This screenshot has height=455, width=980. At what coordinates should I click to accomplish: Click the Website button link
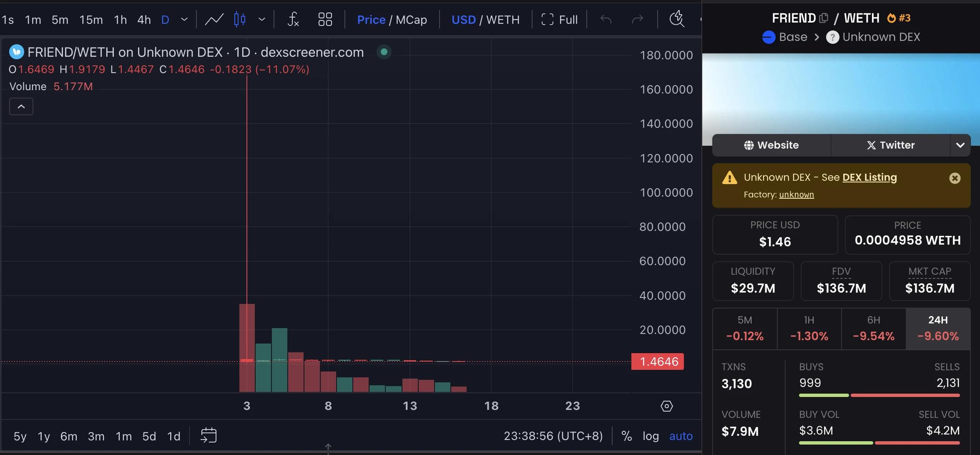[771, 144]
